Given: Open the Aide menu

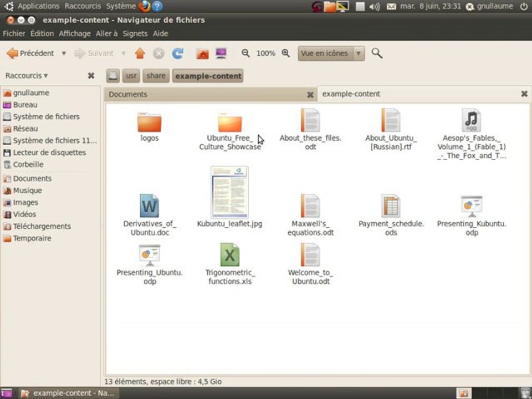Looking at the screenshot, I should (161, 33).
